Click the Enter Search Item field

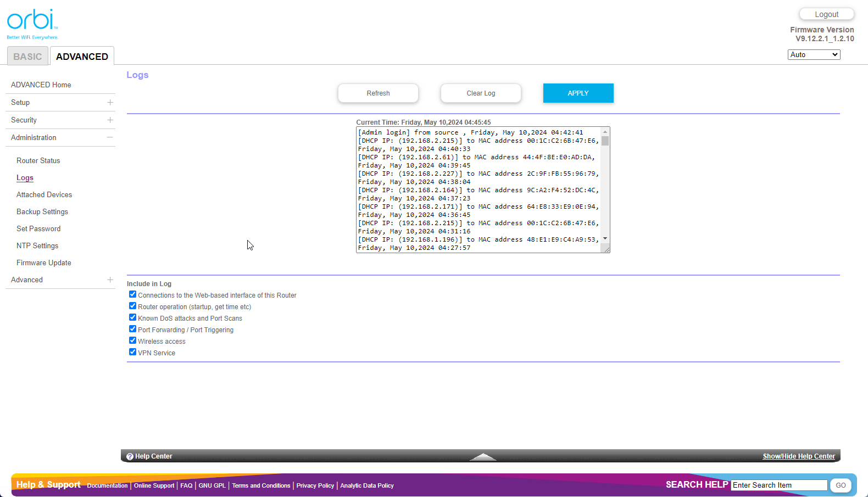pos(778,485)
